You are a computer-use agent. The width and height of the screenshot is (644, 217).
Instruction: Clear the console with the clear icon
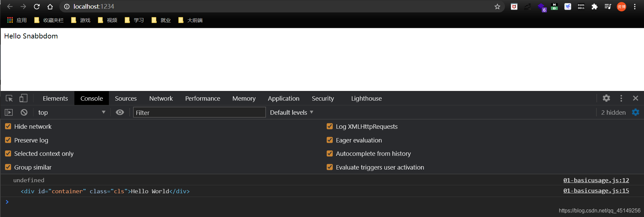pyautogui.click(x=24, y=112)
